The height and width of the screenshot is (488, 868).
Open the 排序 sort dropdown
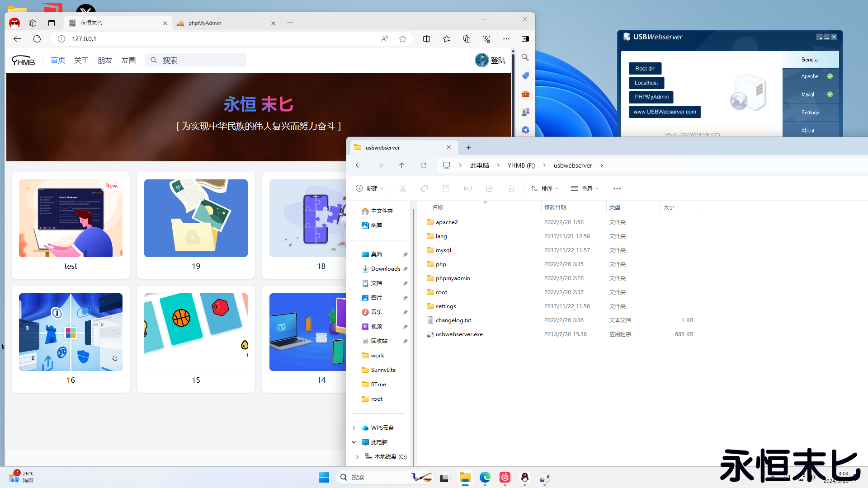544,188
